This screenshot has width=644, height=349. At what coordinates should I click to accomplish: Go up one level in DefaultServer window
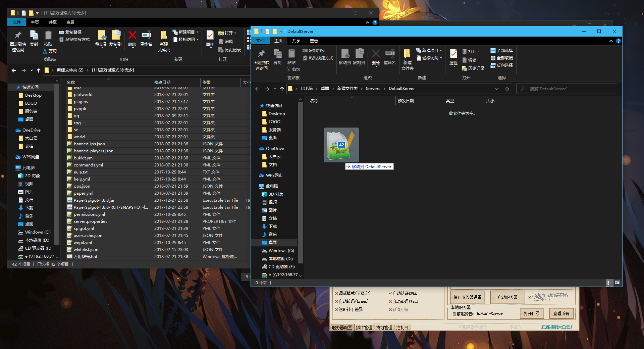pyautogui.click(x=282, y=89)
